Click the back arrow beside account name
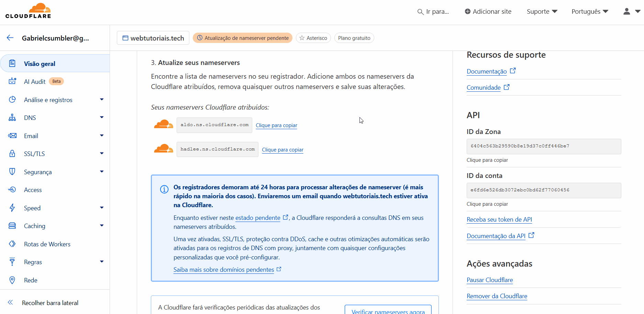Screen dimensions: 644x314 point(10,38)
